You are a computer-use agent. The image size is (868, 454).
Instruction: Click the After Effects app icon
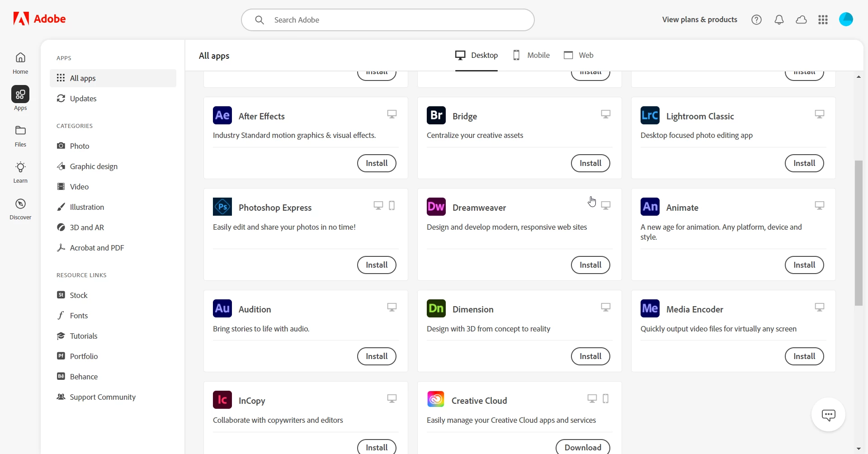[x=222, y=115]
